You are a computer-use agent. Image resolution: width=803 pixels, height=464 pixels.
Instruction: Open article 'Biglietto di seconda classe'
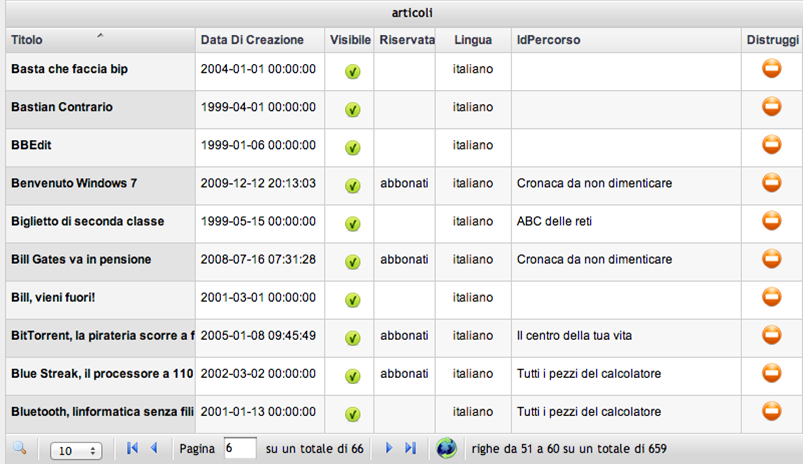tap(88, 221)
